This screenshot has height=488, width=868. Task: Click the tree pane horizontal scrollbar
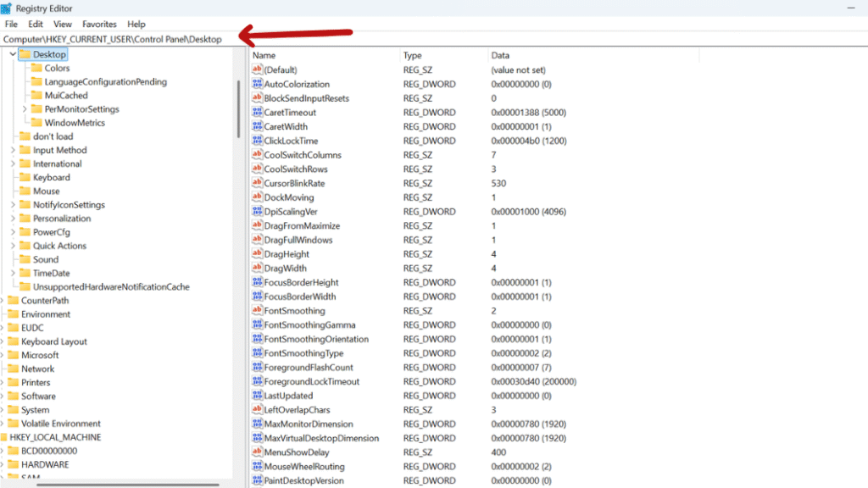128,485
